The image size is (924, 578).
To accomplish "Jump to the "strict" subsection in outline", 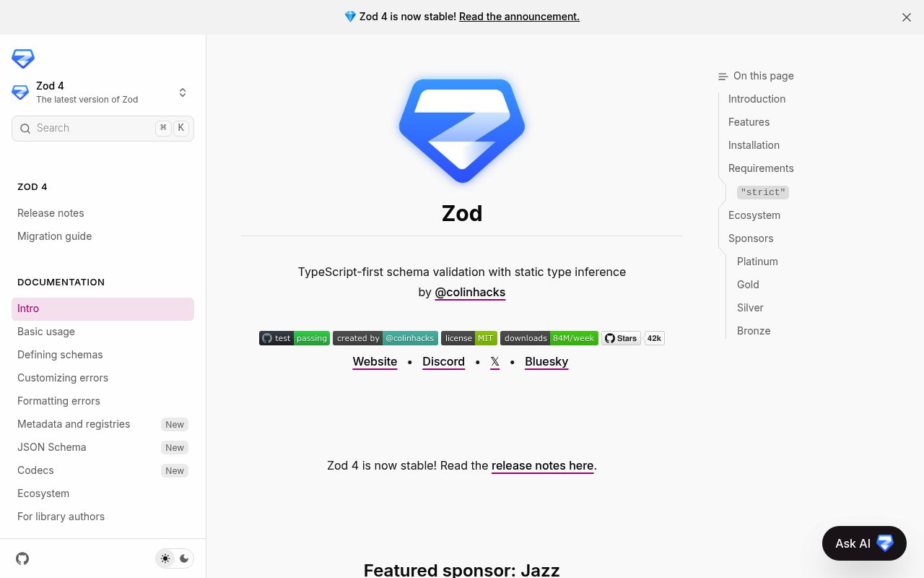I will [x=762, y=192].
